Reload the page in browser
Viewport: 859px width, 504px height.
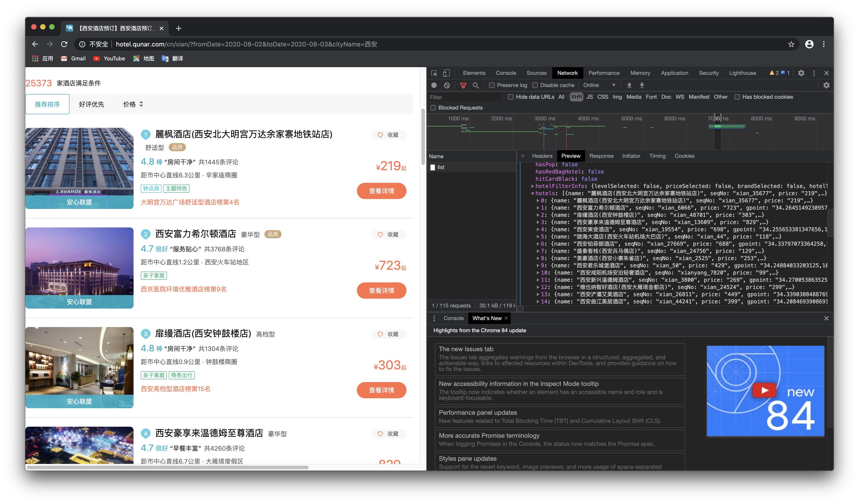click(64, 44)
